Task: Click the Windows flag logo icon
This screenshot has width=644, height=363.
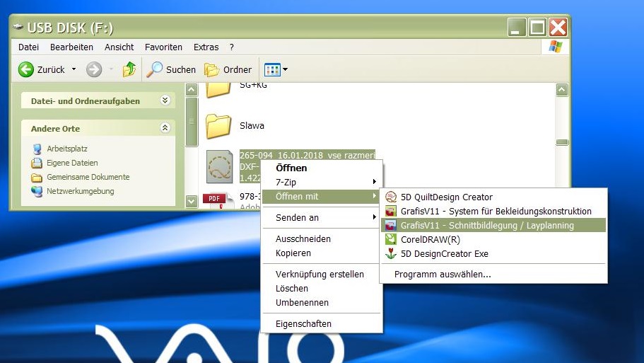Action: pos(556,47)
